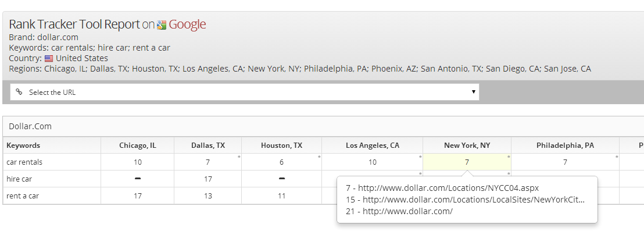Click the dash in Houston hire car cell
This screenshot has height=252, width=644.
point(282,179)
